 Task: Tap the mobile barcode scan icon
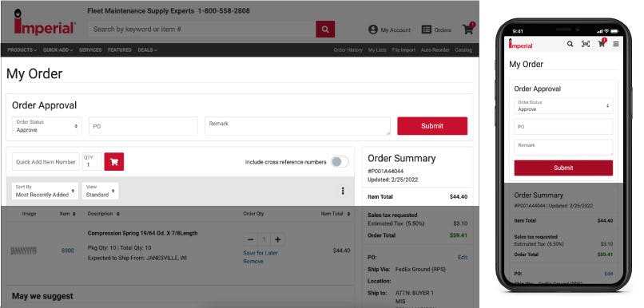[586, 44]
